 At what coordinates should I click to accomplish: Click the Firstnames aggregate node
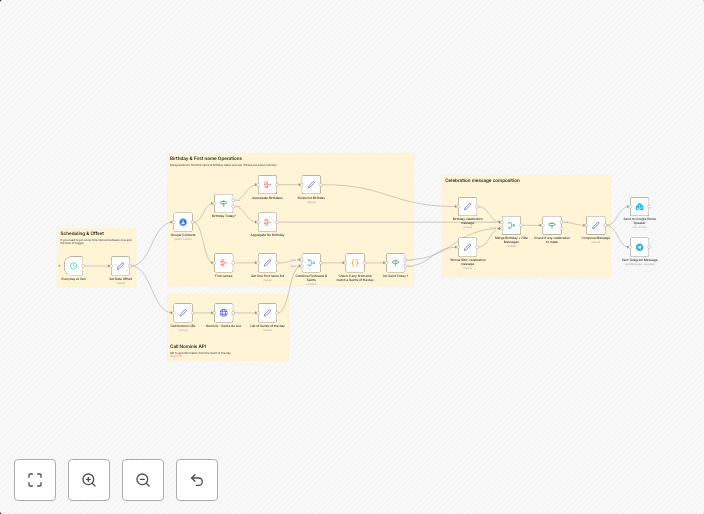point(224,263)
